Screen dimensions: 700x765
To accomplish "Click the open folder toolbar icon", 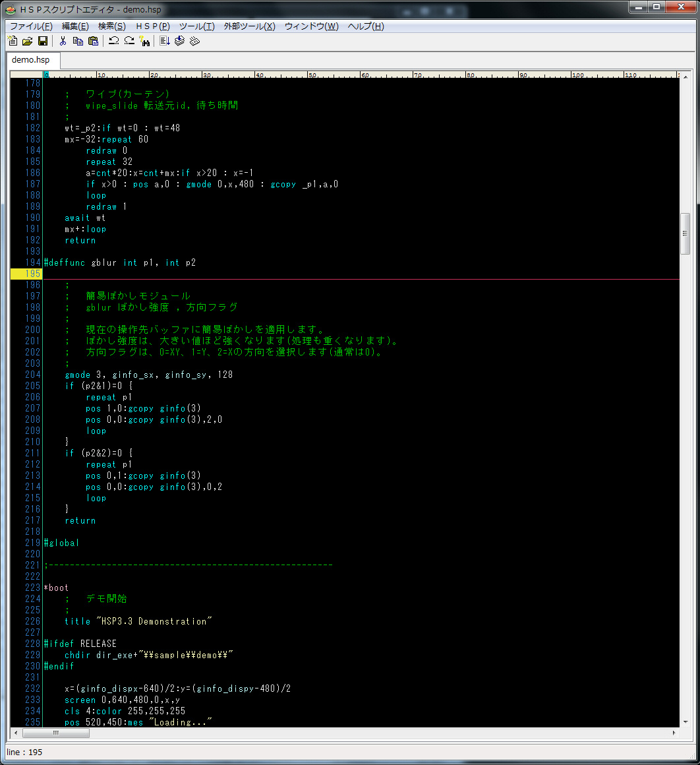I will tap(28, 41).
